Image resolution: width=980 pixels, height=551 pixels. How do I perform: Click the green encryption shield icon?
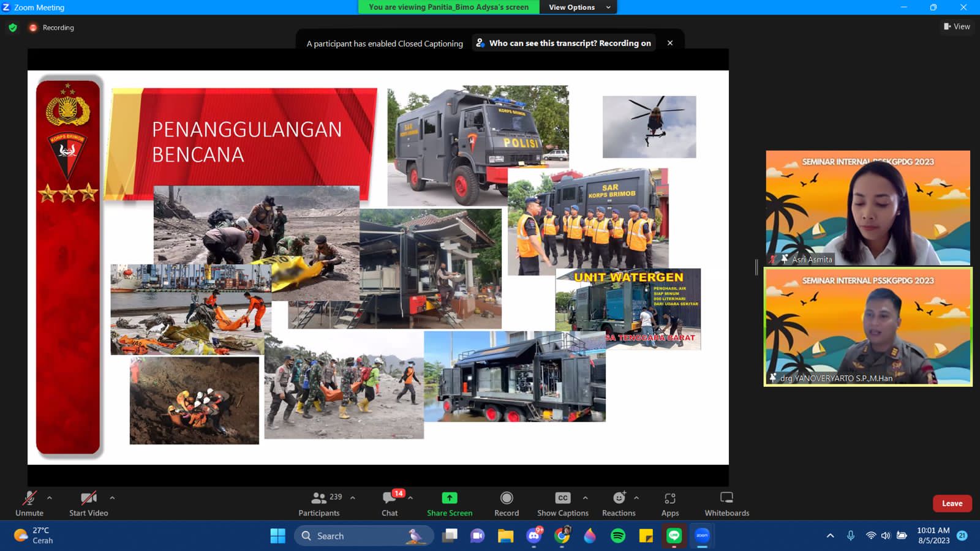pos(13,28)
